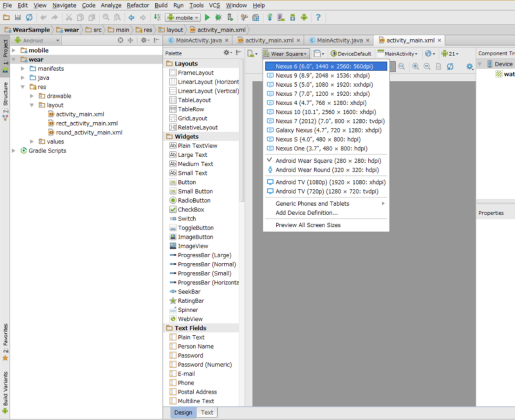Open the VCS menu
This screenshot has width=515, height=420.
click(214, 5)
